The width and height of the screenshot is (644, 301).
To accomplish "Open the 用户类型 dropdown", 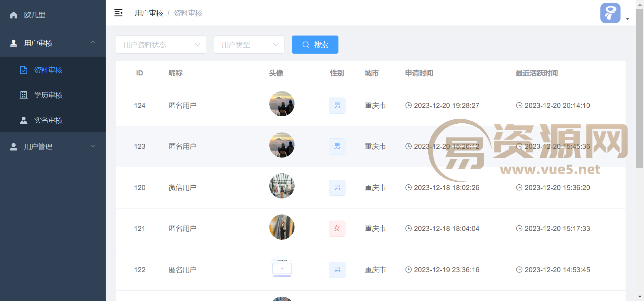I will (x=249, y=45).
